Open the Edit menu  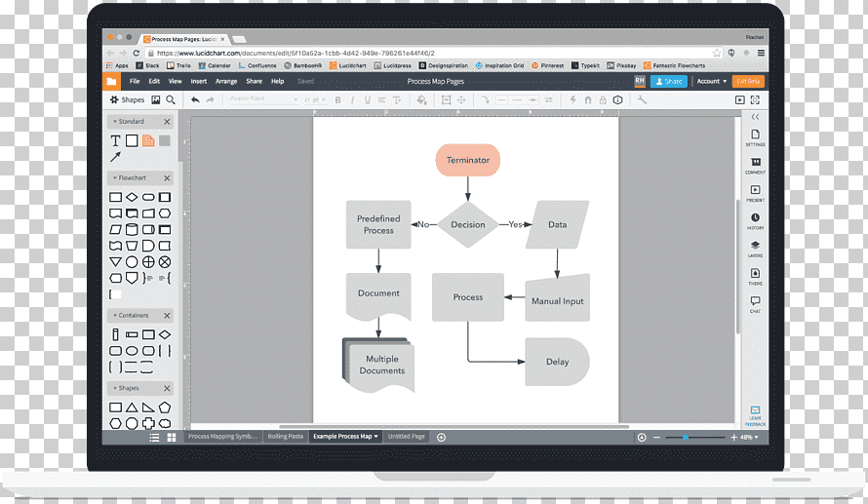point(154,81)
